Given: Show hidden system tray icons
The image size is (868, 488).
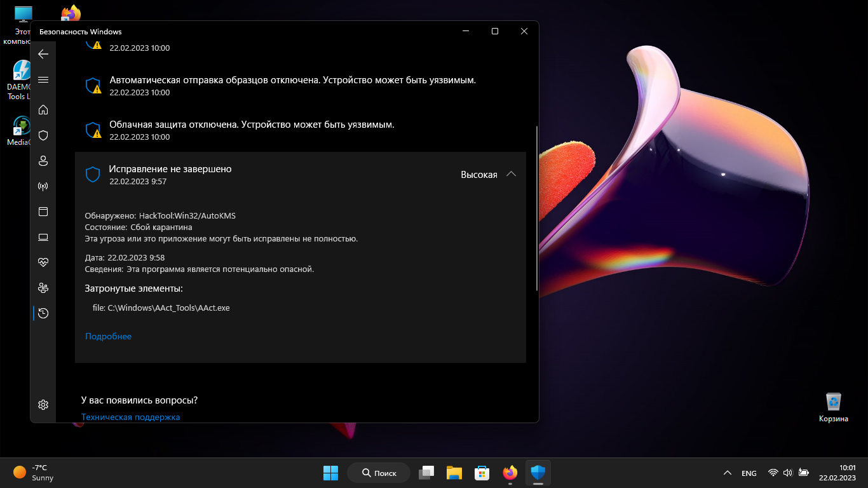Looking at the screenshot, I should pyautogui.click(x=728, y=473).
